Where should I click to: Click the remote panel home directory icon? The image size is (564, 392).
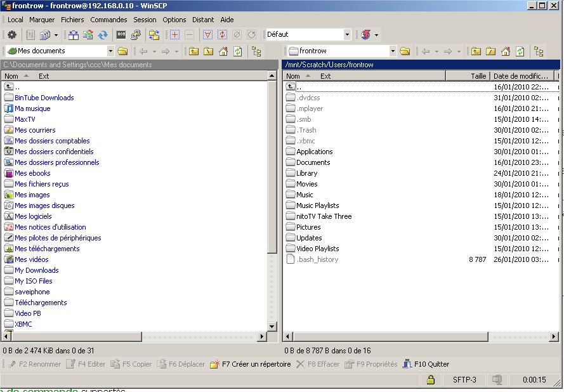(506, 51)
